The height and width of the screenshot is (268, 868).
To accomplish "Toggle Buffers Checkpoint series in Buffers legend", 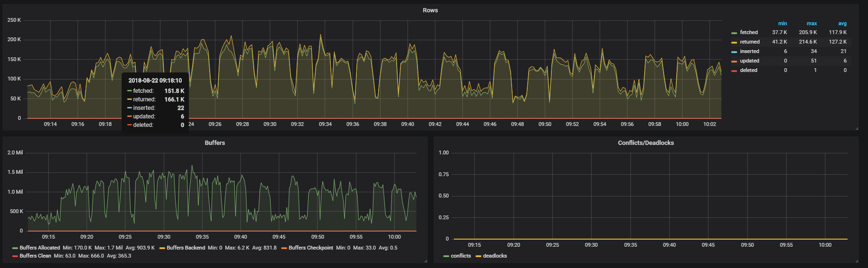I will pos(311,248).
